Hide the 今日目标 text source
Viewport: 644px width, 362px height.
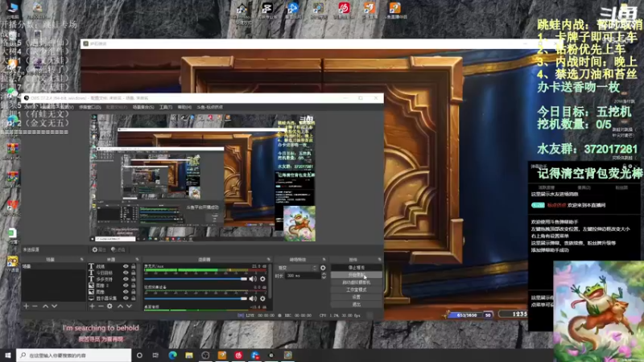126,273
